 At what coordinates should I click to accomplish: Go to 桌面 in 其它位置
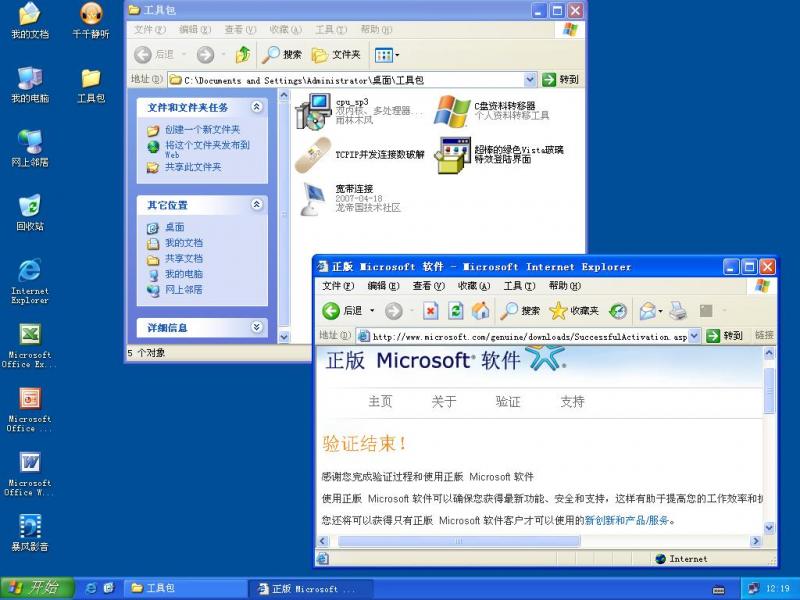coord(174,227)
